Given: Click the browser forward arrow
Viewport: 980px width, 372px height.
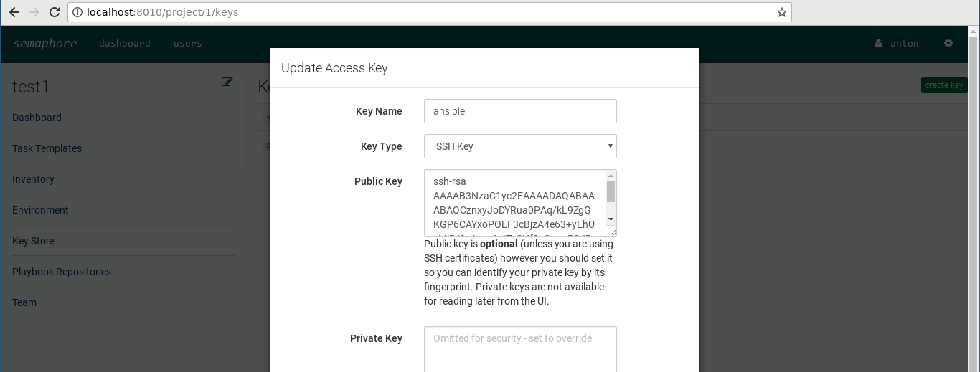Looking at the screenshot, I should coord(34,12).
